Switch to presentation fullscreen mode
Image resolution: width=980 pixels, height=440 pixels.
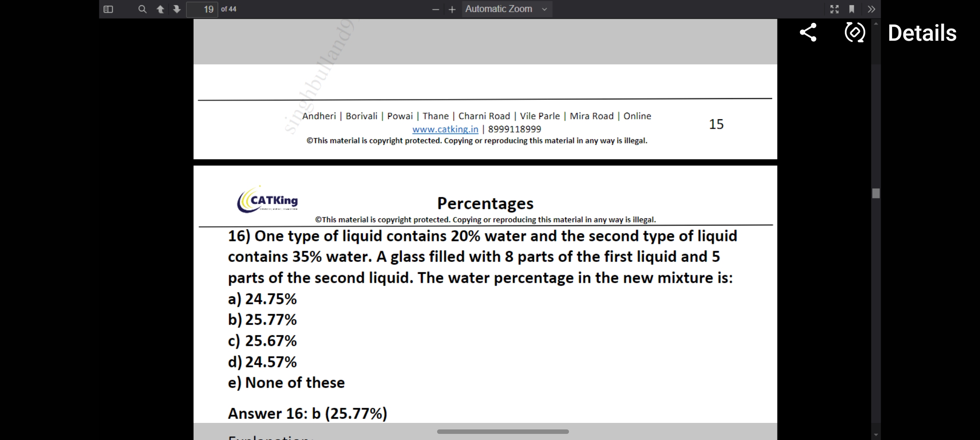click(834, 9)
